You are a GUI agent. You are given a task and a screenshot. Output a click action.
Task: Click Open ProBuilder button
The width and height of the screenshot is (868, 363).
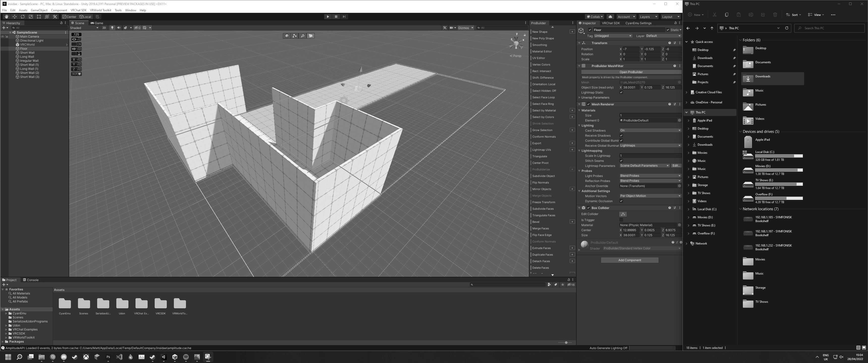631,72
